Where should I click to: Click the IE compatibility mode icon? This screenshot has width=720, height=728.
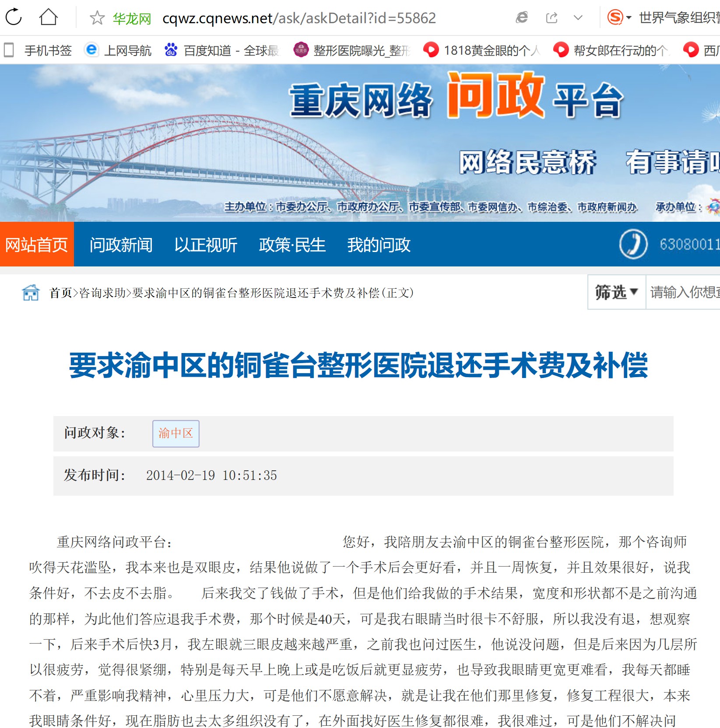pyautogui.click(x=522, y=17)
